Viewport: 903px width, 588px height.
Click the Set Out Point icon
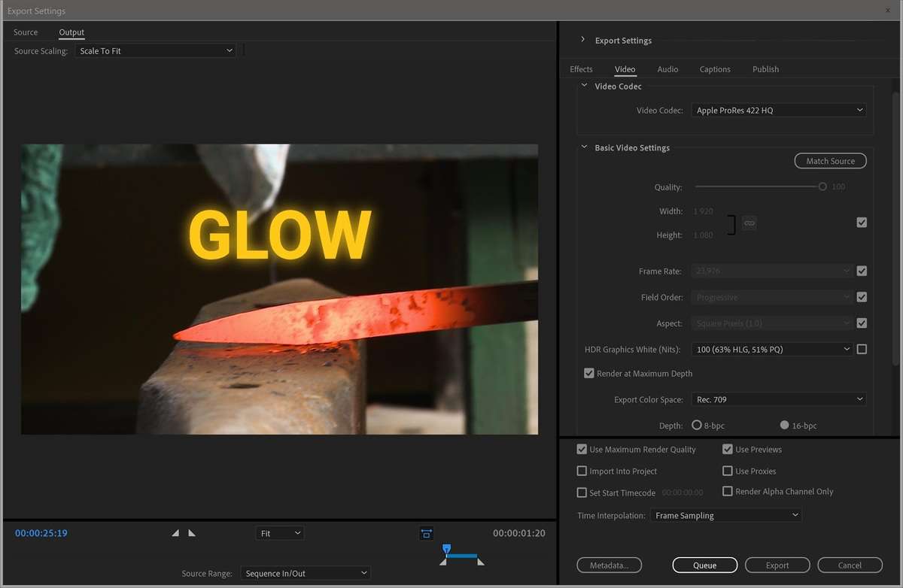[x=193, y=532]
